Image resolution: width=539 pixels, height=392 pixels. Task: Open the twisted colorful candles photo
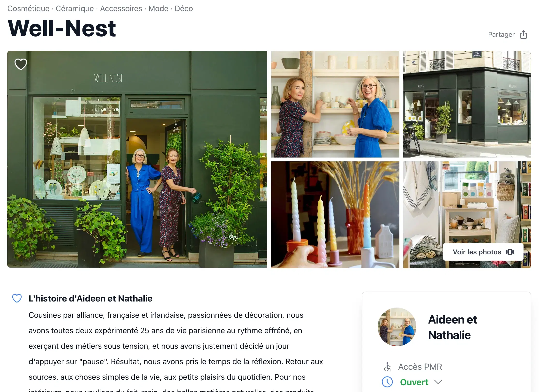pos(335,215)
